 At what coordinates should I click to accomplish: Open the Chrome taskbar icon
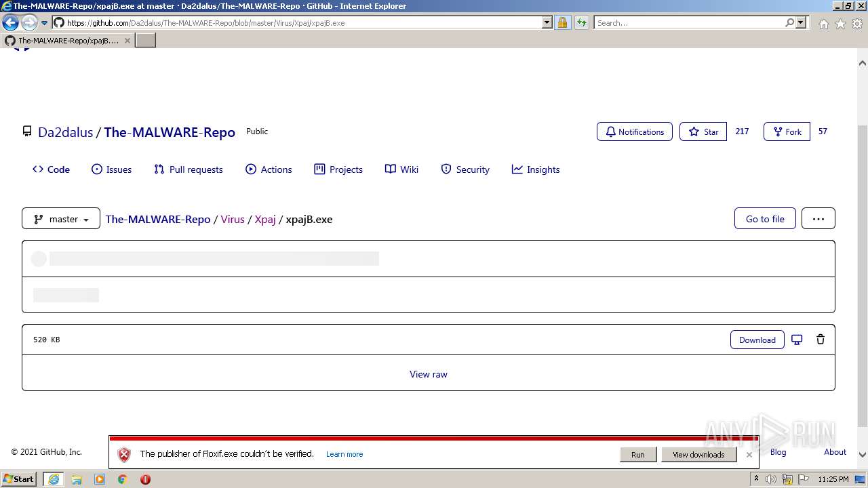tap(122, 479)
